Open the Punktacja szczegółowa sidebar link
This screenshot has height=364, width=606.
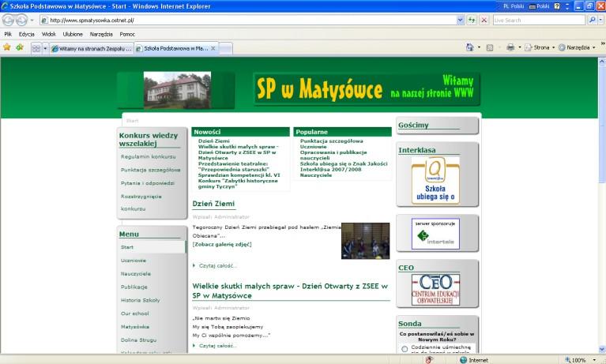click(150, 170)
